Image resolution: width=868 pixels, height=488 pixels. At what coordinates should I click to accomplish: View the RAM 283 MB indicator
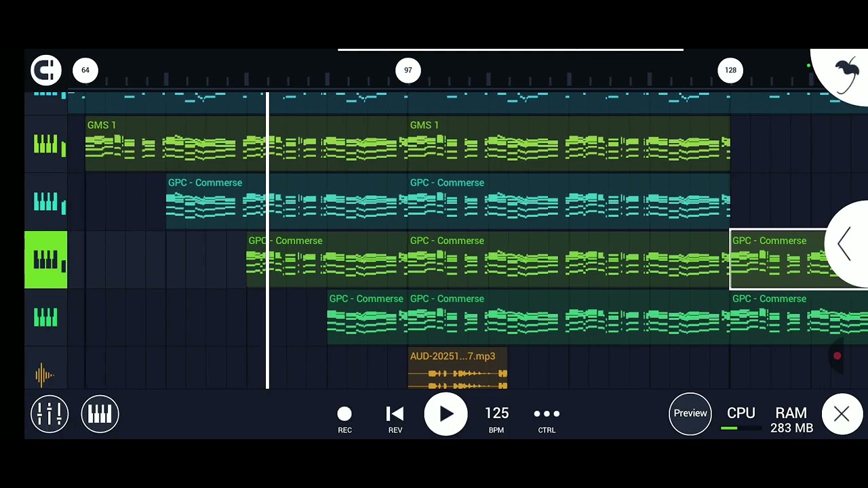coord(791,420)
